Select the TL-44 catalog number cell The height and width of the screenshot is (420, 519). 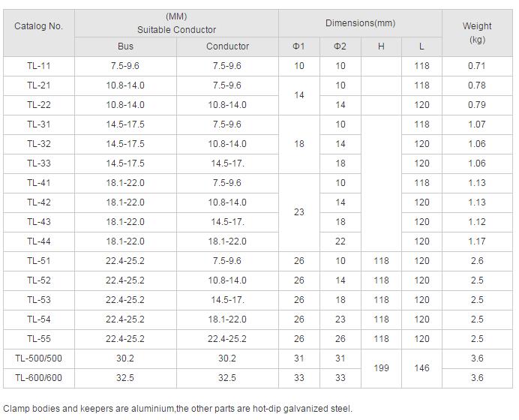[x=39, y=241]
